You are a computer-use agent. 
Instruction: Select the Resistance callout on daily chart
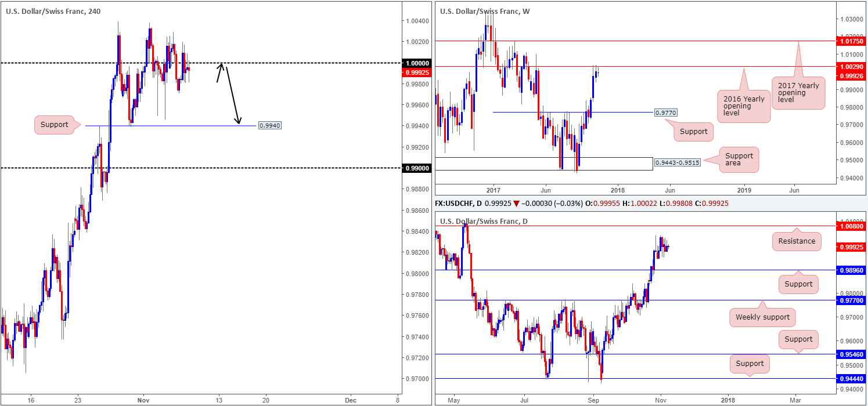[x=797, y=241]
